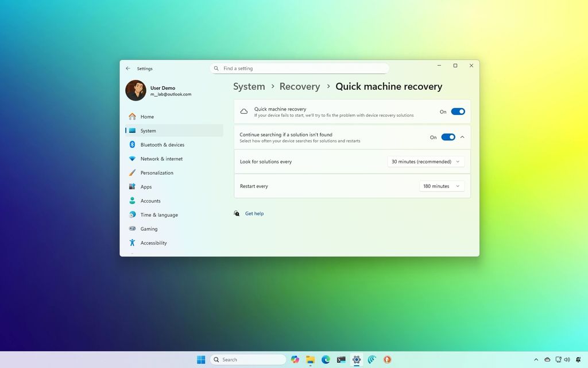Click the Find a setting search field

pos(299,68)
